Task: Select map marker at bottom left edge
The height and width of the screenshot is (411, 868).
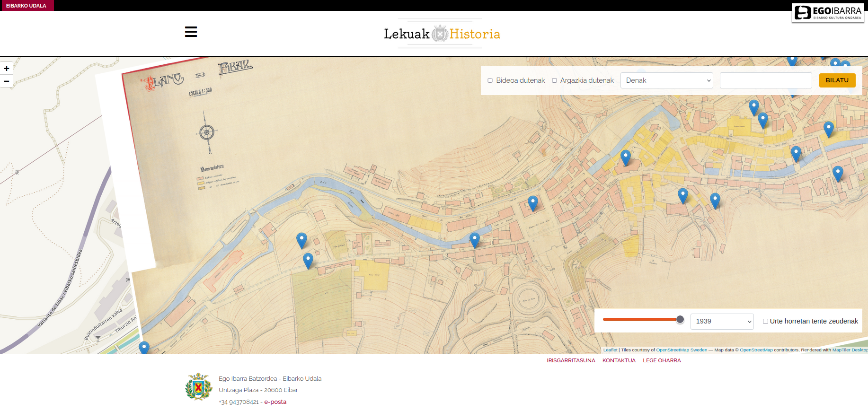Action: (x=144, y=348)
